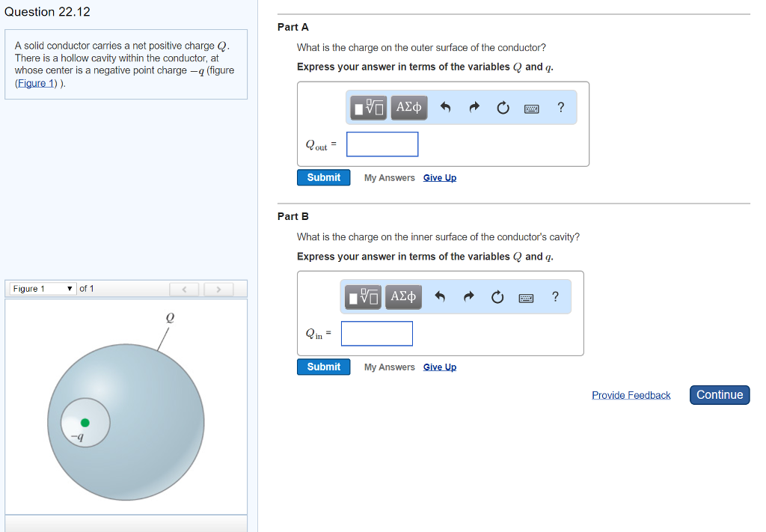766x532 pixels.
Task: Click the Provide Feedback link
Action: [631, 395]
